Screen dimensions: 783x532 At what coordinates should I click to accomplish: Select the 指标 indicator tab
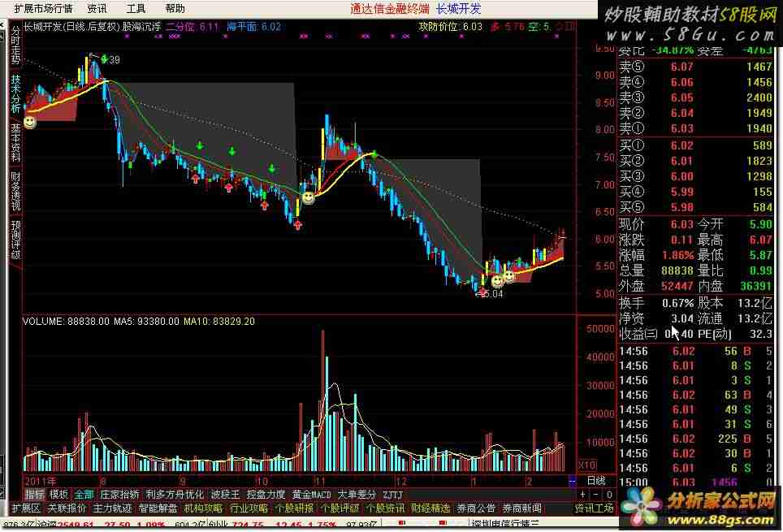(x=35, y=495)
